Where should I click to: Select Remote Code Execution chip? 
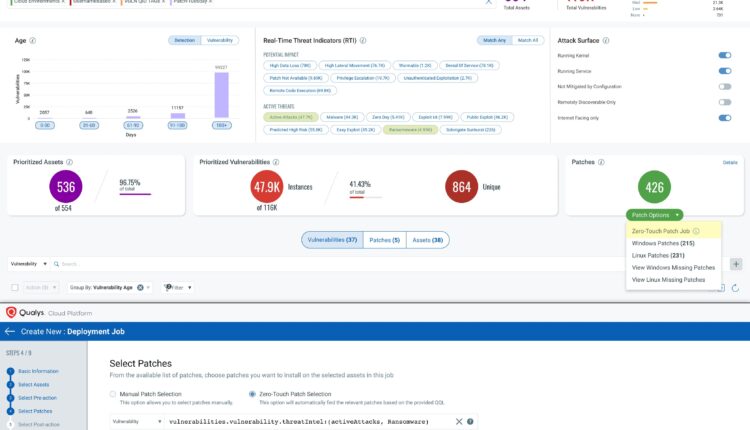300,90
